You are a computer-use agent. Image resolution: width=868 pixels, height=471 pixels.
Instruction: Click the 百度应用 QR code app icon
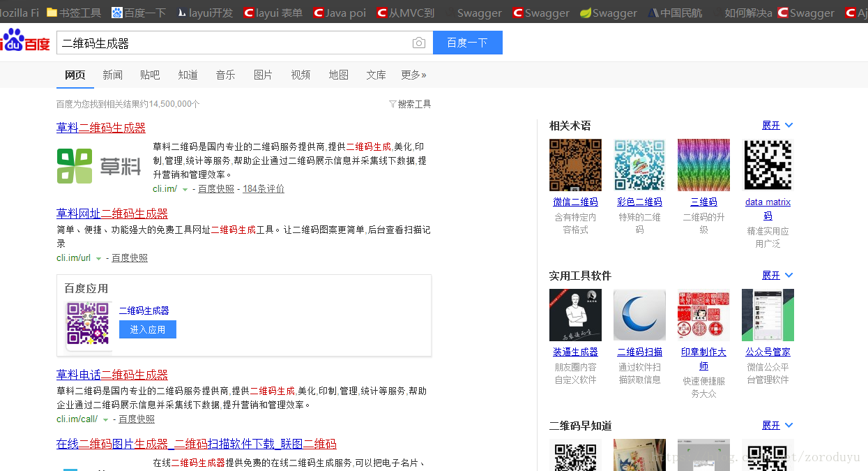(89, 324)
